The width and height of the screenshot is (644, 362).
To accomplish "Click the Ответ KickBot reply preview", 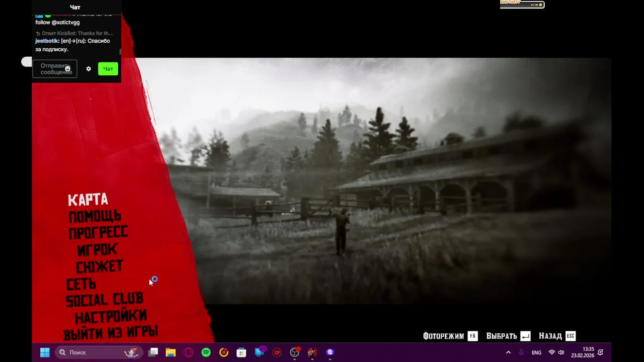I will pyautogui.click(x=74, y=33).
